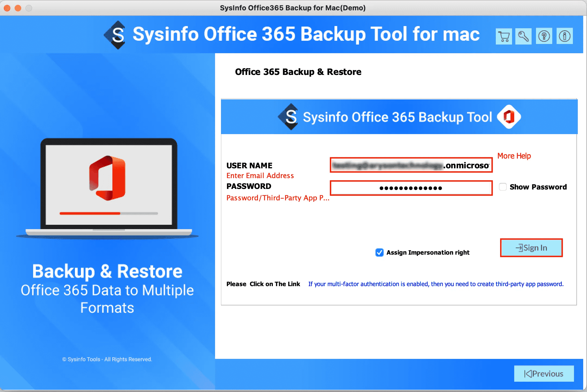This screenshot has width=587, height=392.
Task: Click 'Please Click on The Link' label
Action: coord(263,284)
